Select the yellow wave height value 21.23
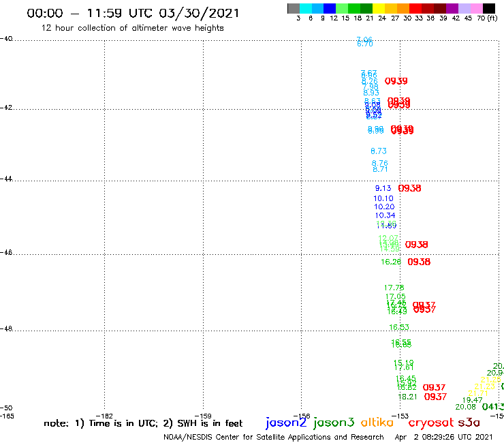The height and width of the screenshot is (443, 504). tap(484, 386)
